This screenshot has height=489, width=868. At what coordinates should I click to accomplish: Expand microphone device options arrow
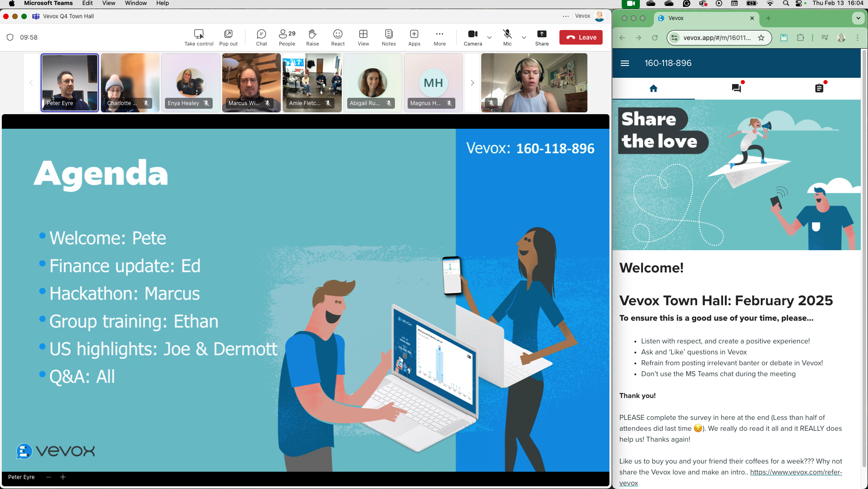(524, 37)
